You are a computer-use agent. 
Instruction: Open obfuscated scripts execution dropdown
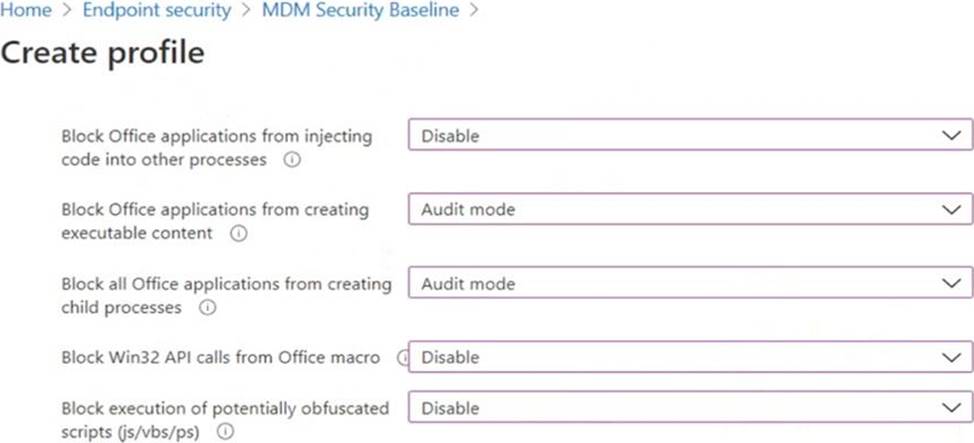690,408
